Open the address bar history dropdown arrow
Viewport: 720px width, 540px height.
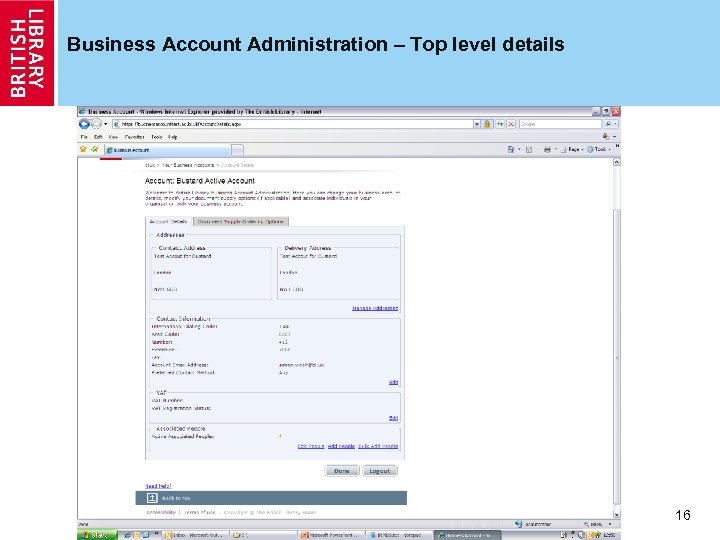(x=477, y=124)
